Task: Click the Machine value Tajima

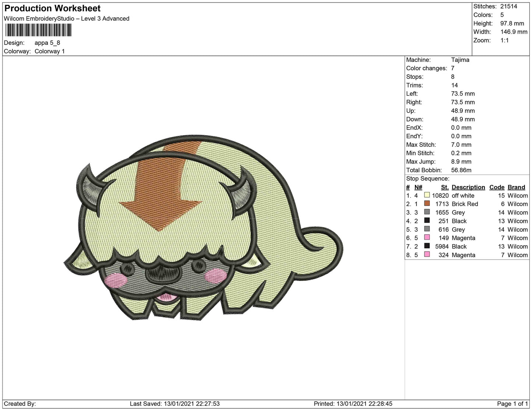Action: (460, 60)
